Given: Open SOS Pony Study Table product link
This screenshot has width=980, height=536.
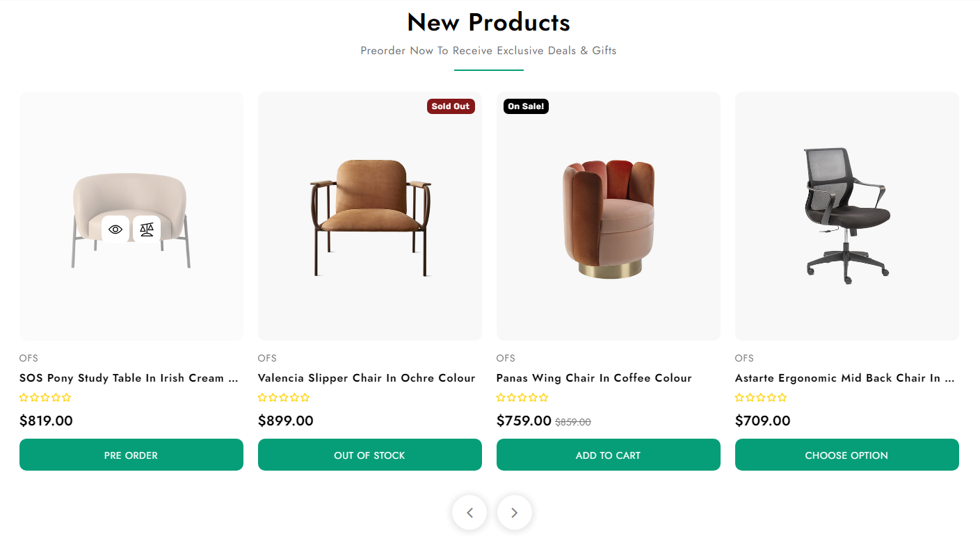Looking at the screenshot, I should click(x=129, y=378).
